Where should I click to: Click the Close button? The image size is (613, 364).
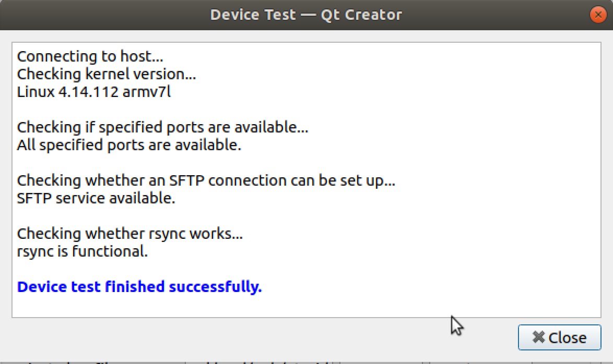559,337
